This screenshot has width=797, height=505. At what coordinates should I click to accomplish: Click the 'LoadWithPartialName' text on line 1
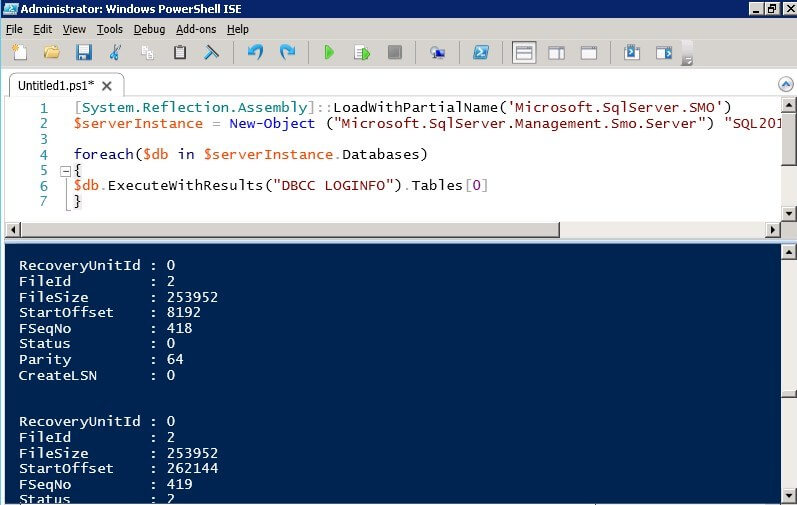416,107
